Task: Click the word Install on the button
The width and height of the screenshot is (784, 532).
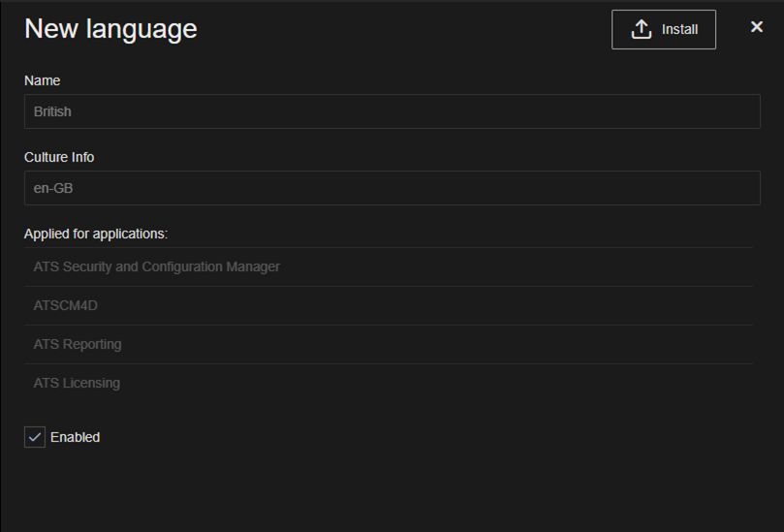Action: coord(679,29)
